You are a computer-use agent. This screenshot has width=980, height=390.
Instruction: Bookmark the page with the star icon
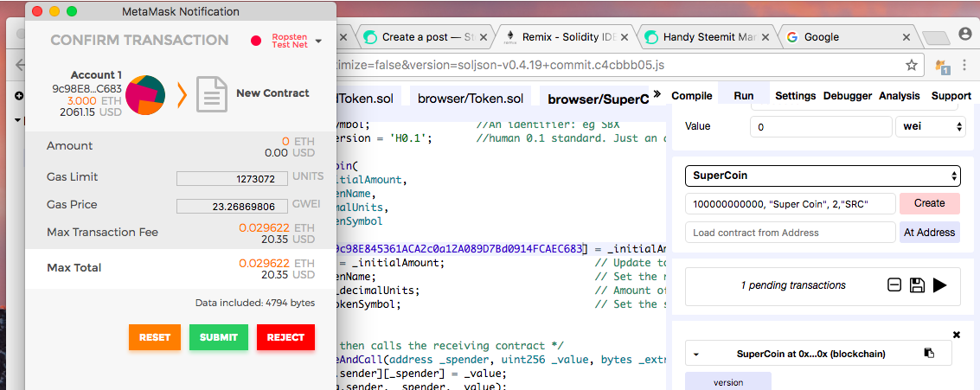[912, 64]
